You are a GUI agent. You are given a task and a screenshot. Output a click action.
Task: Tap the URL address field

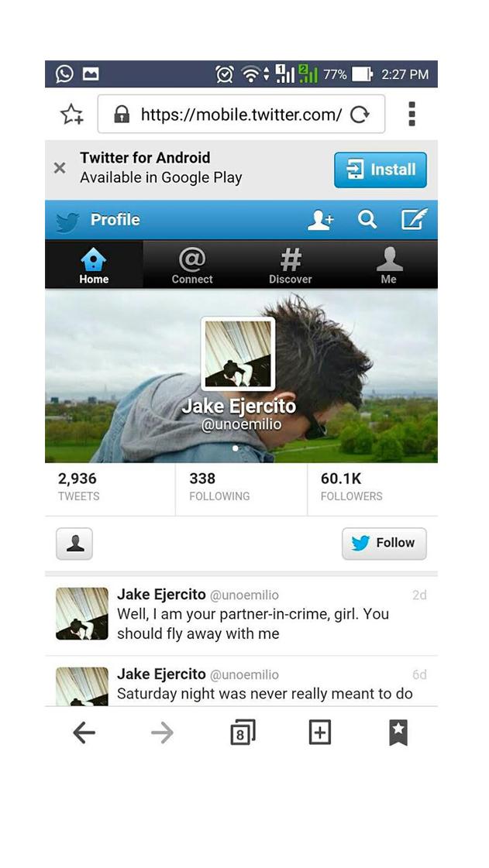pyautogui.click(x=241, y=114)
